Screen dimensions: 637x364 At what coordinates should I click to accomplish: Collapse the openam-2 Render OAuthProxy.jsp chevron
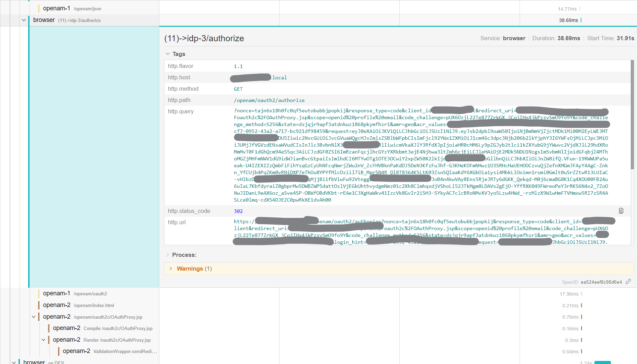pos(44,340)
